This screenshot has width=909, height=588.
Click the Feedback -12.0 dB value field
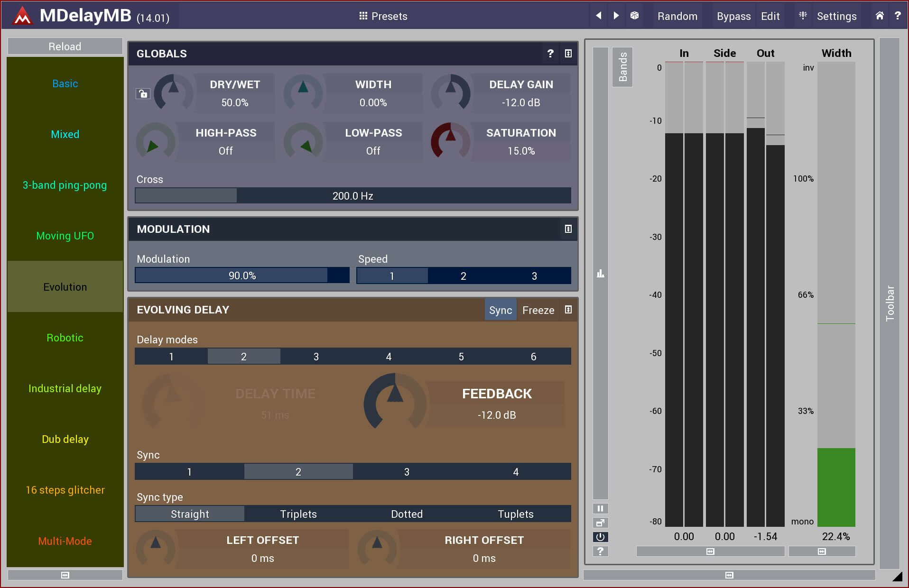[497, 415]
